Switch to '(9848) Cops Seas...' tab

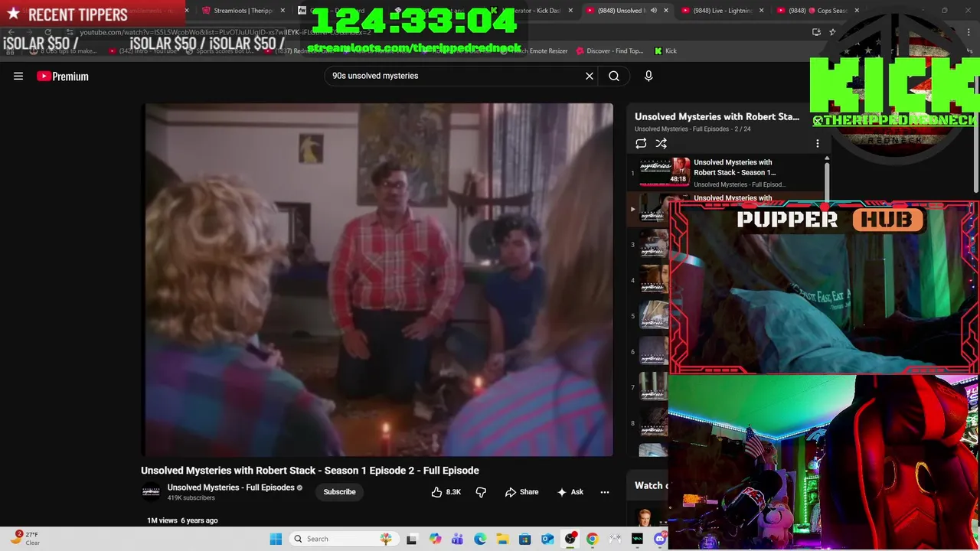pos(818,11)
